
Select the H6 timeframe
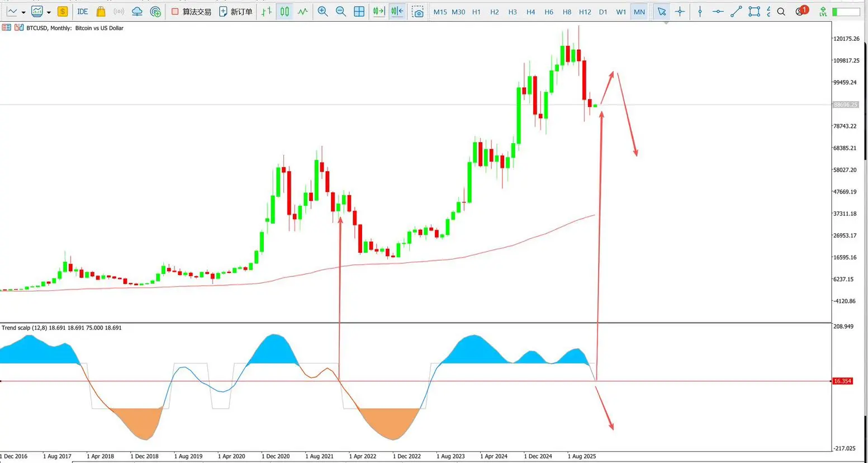549,12
